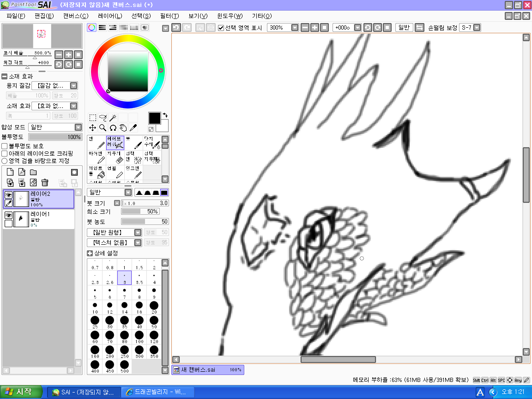Open the 소재 효과 effect dropdown
This screenshot has width=532, height=399.
(x=73, y=106)
